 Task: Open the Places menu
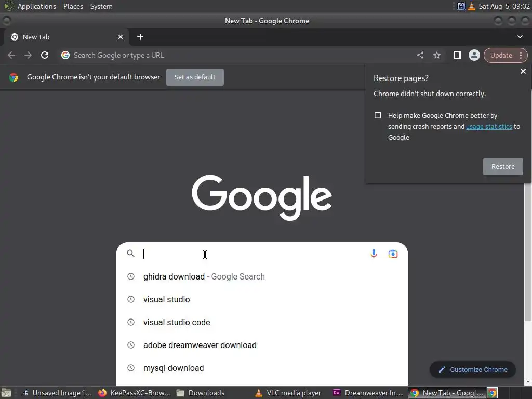[73, 6]
